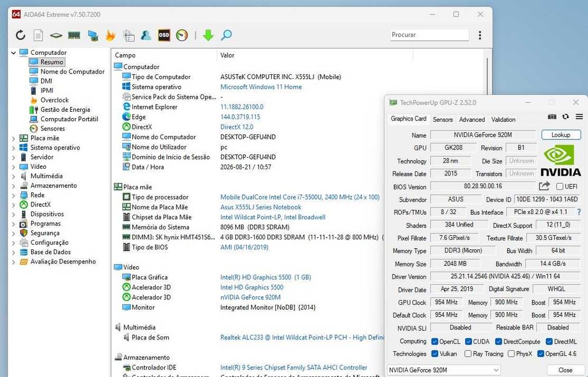Click the green download arrow icon

pos(208,35)
